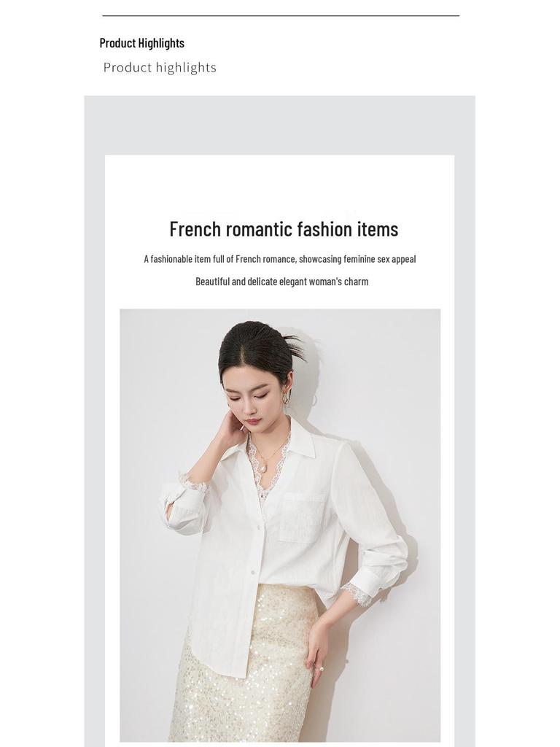
Task: Open the model photo in white shirt
Action: point(280,525)
